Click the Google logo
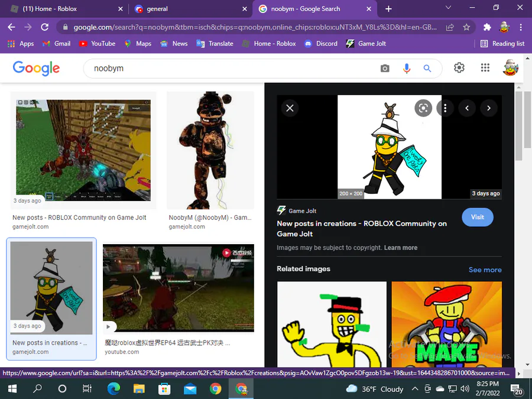The width and height of the screenshot is (532, 399). [36, 68]
